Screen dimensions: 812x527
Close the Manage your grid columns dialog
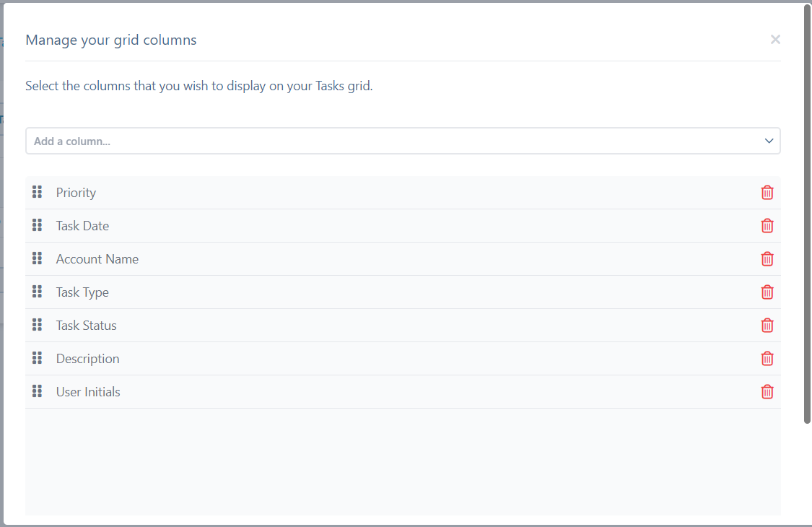click(x=775, y=40)
